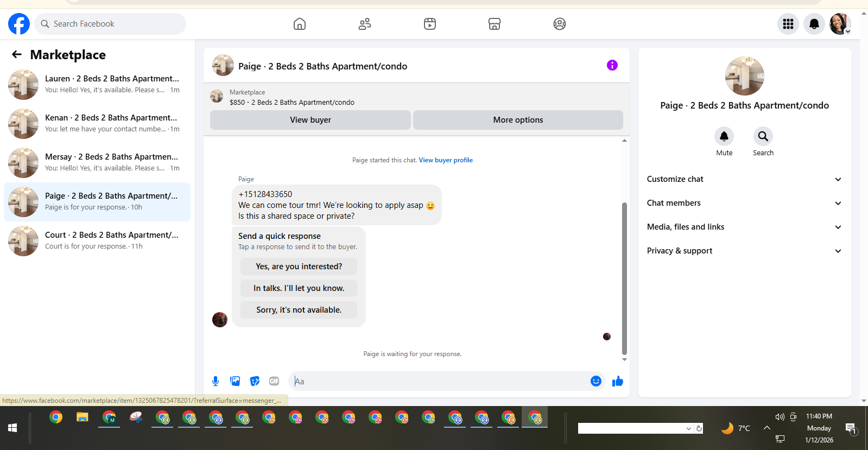Click the message text box
Image resolution: width=868 pixels, height=450 pixels.
440,381
